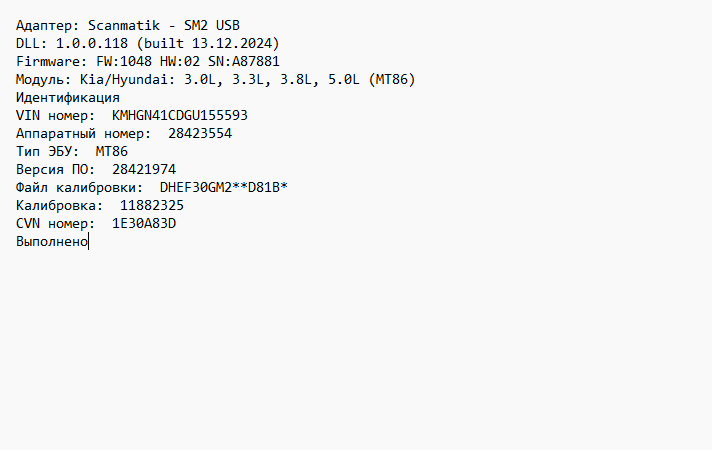Click calibration number 11882325
This screenshot has height=450, width=712.
click(152, 205)
